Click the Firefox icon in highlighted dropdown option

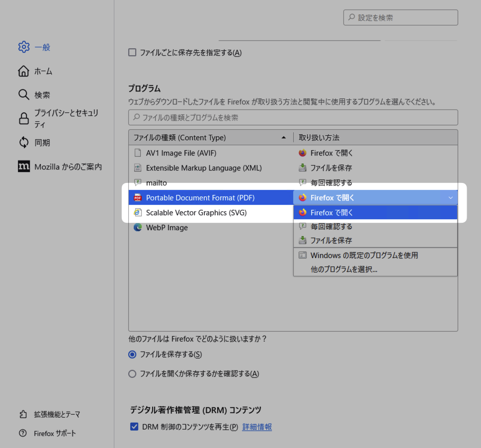click(x=303, y=212)
